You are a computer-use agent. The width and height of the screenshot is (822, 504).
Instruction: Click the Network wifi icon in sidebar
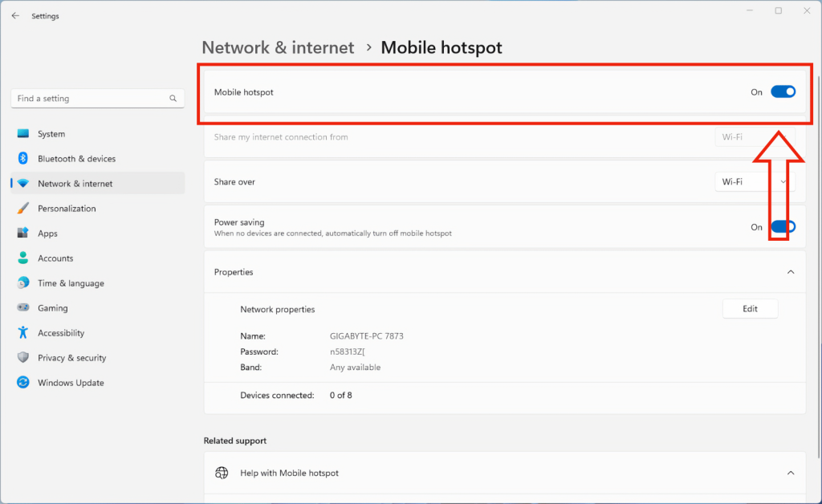(x=23, y=183)
